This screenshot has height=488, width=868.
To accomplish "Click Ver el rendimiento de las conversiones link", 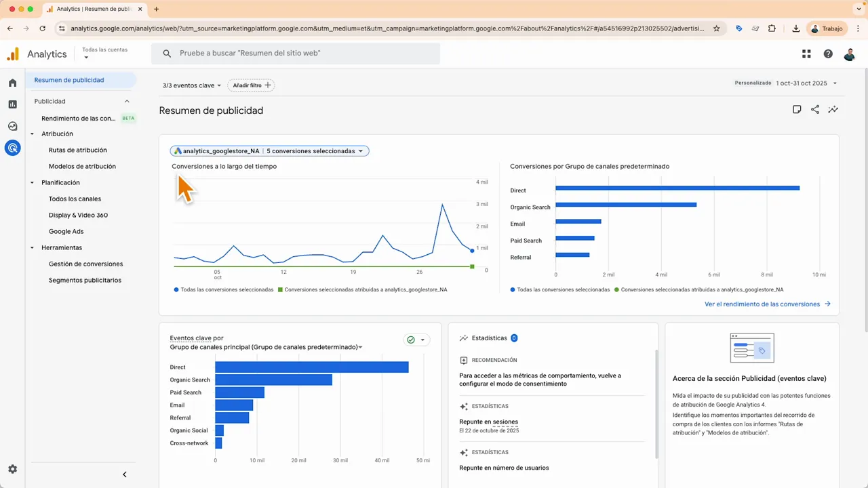I will coord(762,304).
